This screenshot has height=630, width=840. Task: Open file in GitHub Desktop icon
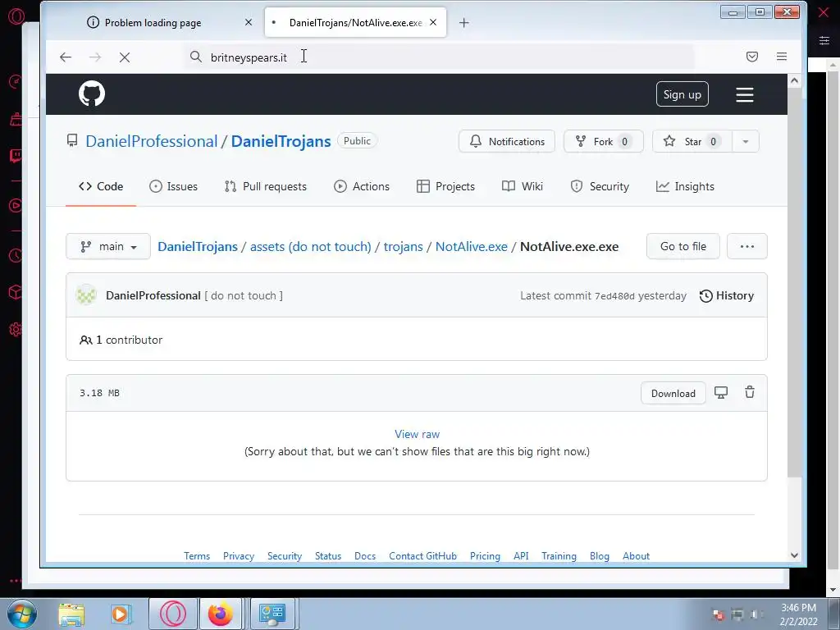[721, 393]
